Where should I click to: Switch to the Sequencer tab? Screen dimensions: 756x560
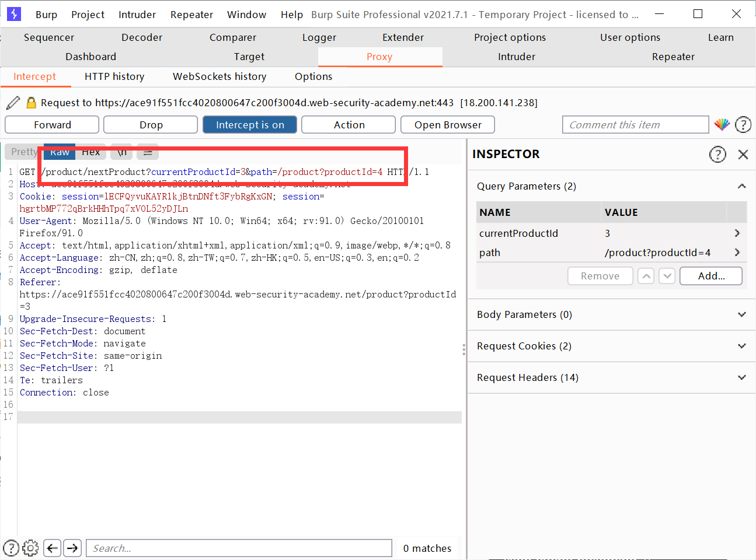coord(49,37)
